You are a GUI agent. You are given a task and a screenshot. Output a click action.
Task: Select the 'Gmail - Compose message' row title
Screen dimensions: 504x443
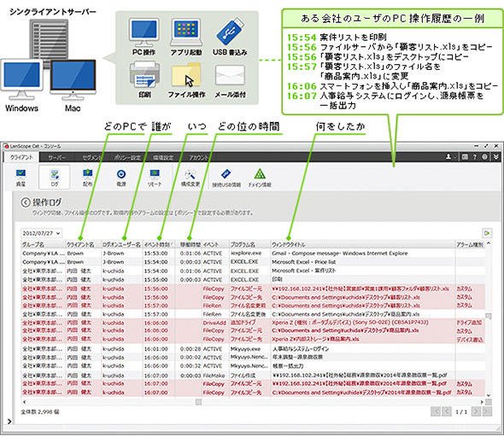point(339,254)
